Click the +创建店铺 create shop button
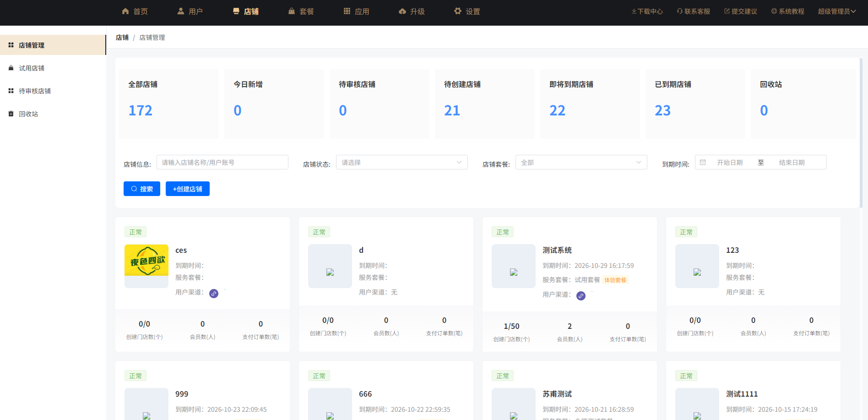The image size is (868, 420). (187, 189)
